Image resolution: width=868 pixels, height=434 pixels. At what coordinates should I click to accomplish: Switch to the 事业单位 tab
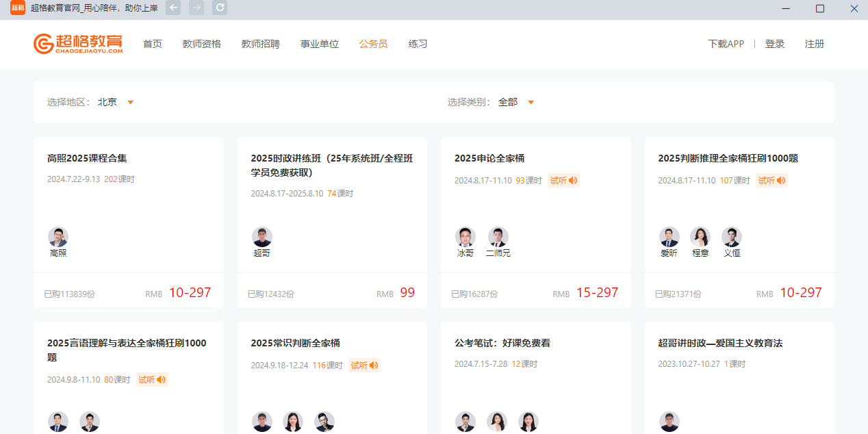pos(320,44)
